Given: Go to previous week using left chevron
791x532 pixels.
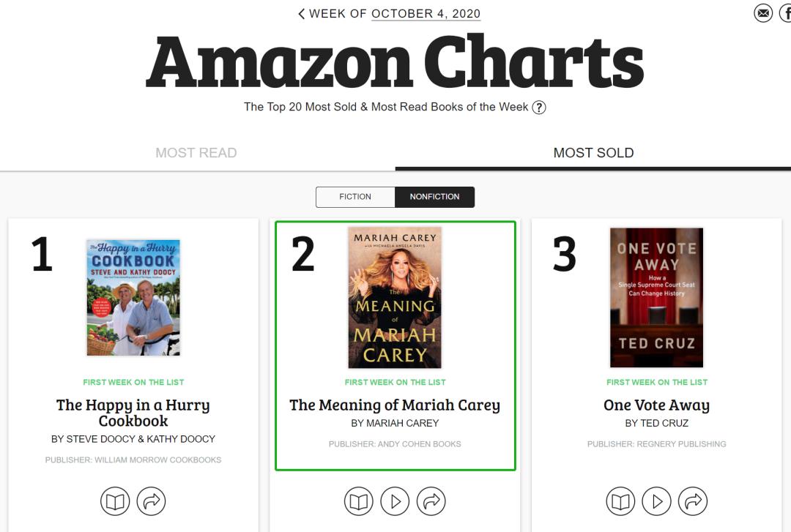Looking at the screenshot, I should [302, 14].
